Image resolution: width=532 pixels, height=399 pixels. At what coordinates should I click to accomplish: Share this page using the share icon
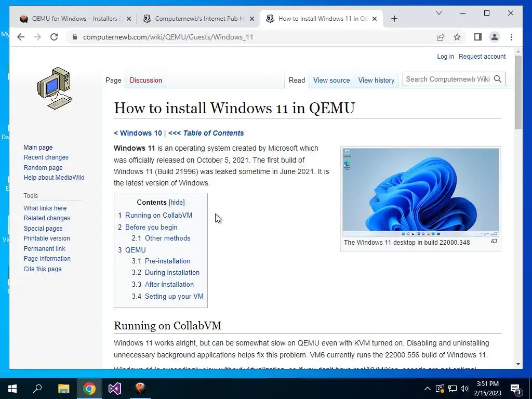441,37
